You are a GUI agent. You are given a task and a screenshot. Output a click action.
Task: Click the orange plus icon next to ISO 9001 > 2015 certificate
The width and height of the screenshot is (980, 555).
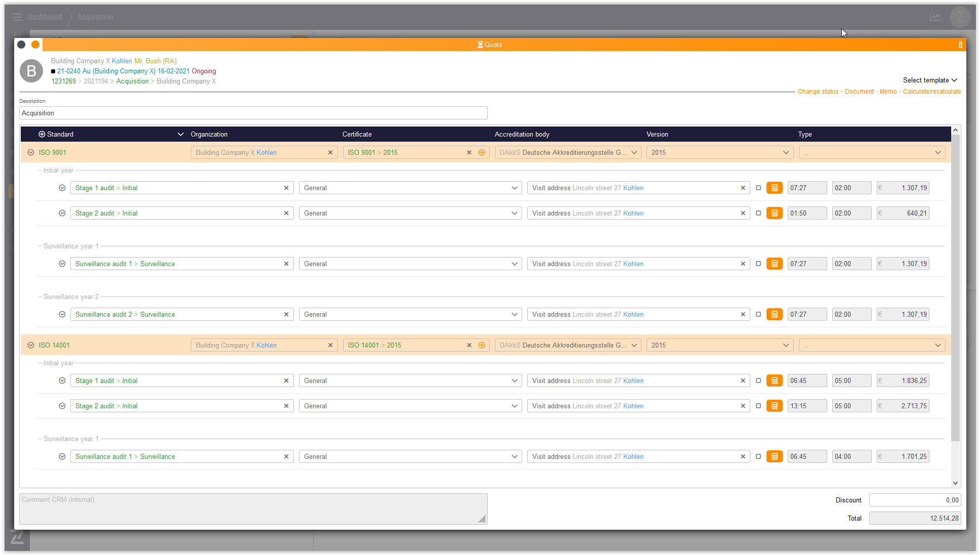tap(482, 152)
